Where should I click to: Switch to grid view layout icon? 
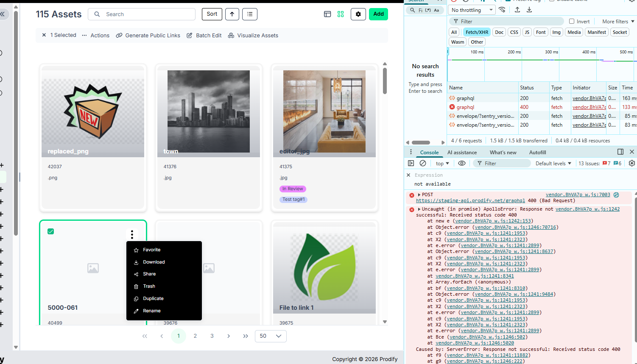[341, 14]
